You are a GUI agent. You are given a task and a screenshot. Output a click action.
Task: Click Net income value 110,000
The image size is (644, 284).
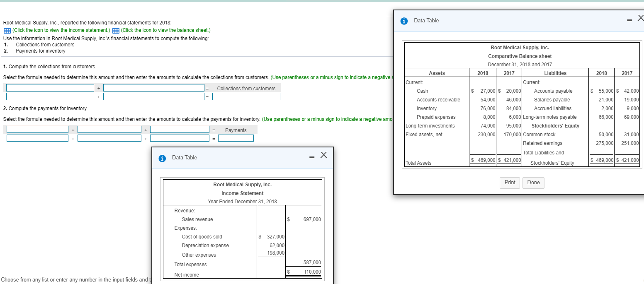(312, 272)
